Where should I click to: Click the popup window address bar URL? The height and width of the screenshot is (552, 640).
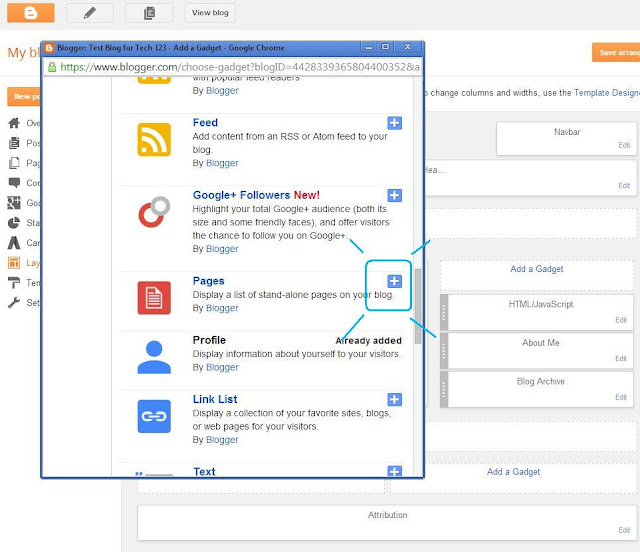[240, 67]
